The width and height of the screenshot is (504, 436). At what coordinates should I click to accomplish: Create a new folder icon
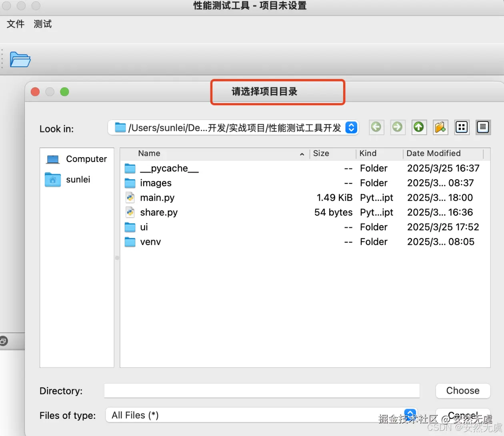pos(440,127)
